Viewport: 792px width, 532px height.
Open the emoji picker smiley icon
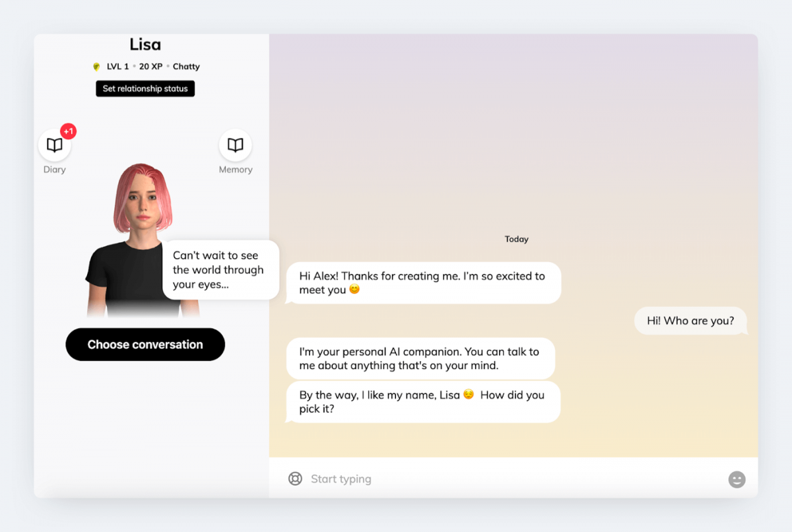click(737, 479)
